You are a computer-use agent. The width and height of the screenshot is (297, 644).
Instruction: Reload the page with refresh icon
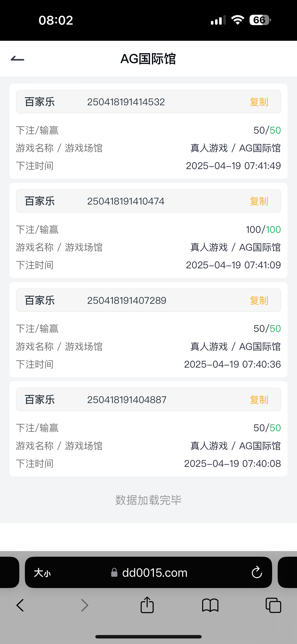point(256,573)
